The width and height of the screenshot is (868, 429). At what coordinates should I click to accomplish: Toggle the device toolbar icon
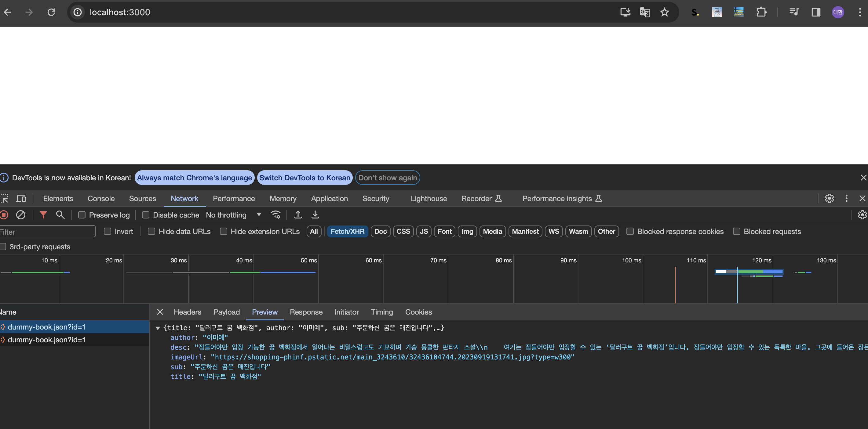[x=21, y=198]
